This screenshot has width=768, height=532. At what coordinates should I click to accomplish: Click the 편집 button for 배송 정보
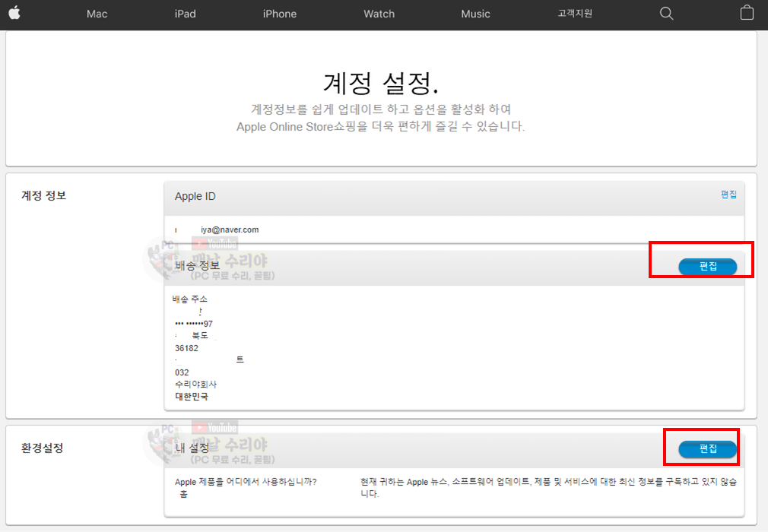[708, 266]
